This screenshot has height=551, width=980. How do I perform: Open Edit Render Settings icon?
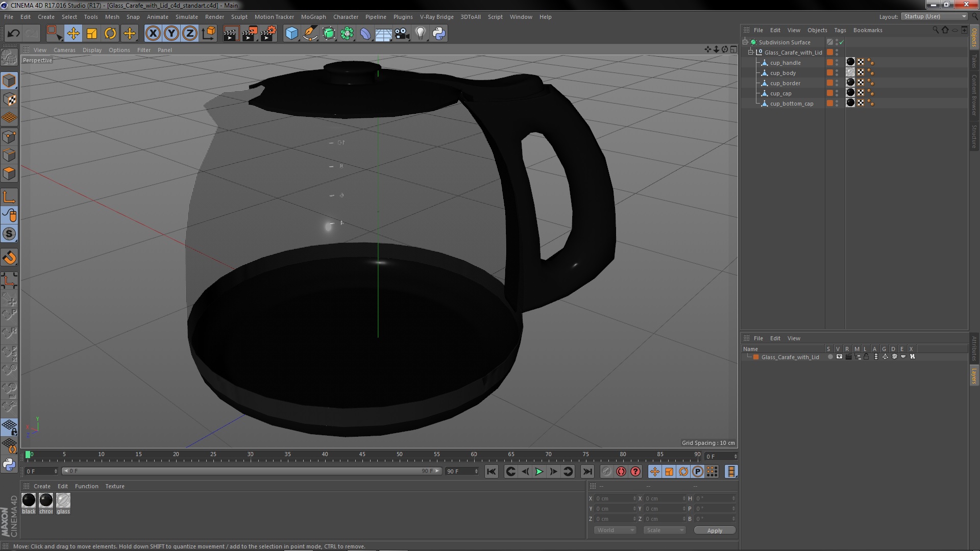(268, 34)
